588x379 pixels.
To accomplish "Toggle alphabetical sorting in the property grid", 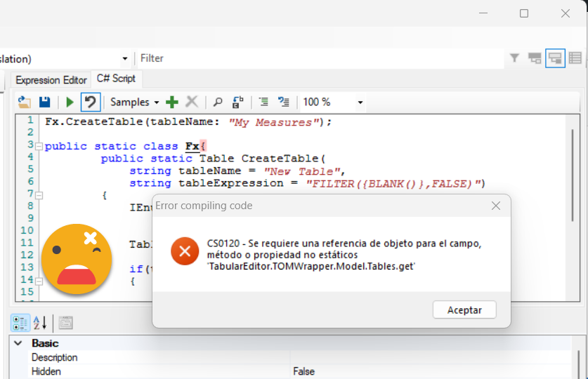I will tap(40, 323).
